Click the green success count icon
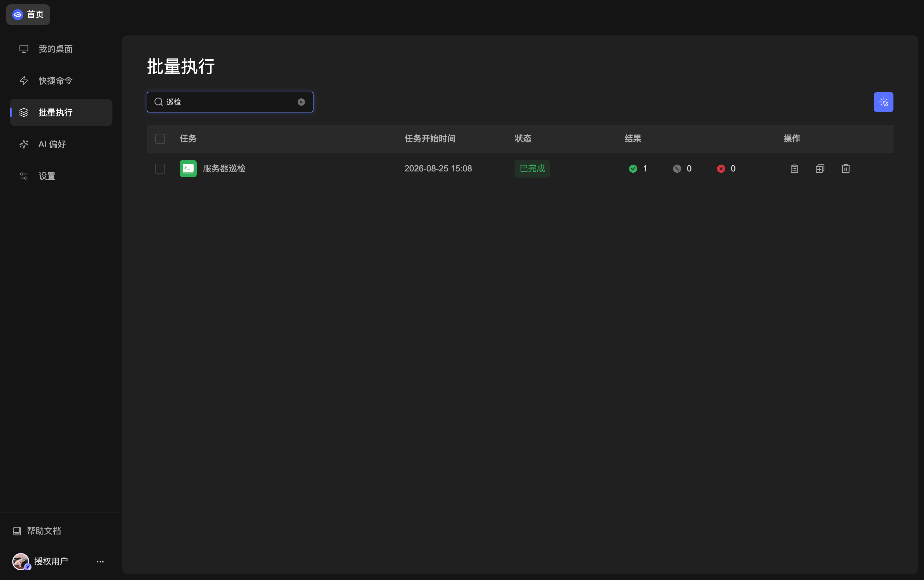This screenshot has height=580, width=924. tap(633, 169)
